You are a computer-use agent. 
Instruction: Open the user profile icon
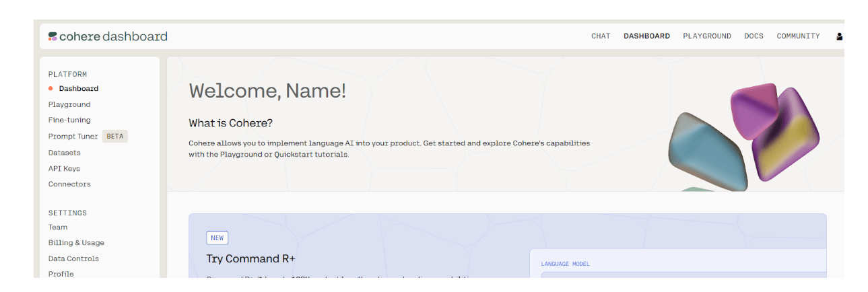coord(839,36)
